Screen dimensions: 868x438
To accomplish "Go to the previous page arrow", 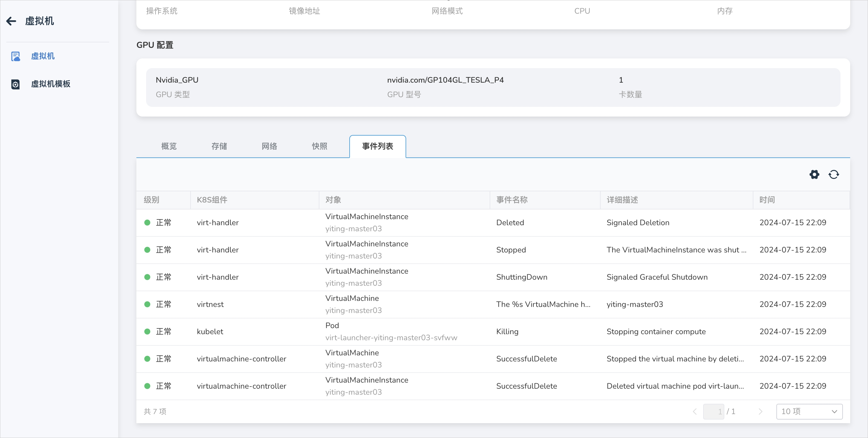I will click(x=694, y=411).
